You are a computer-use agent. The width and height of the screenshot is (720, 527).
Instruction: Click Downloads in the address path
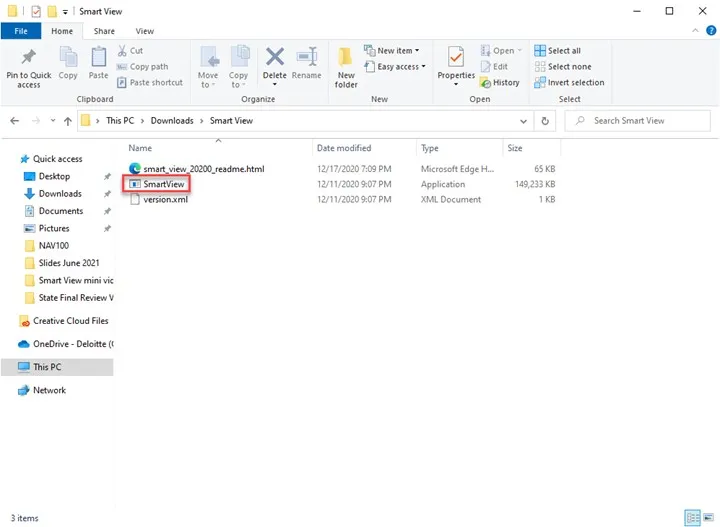[x=172, y=121]
